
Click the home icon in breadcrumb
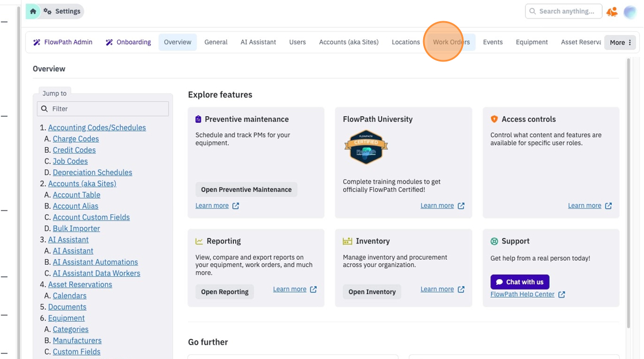(x=33, y=11)
